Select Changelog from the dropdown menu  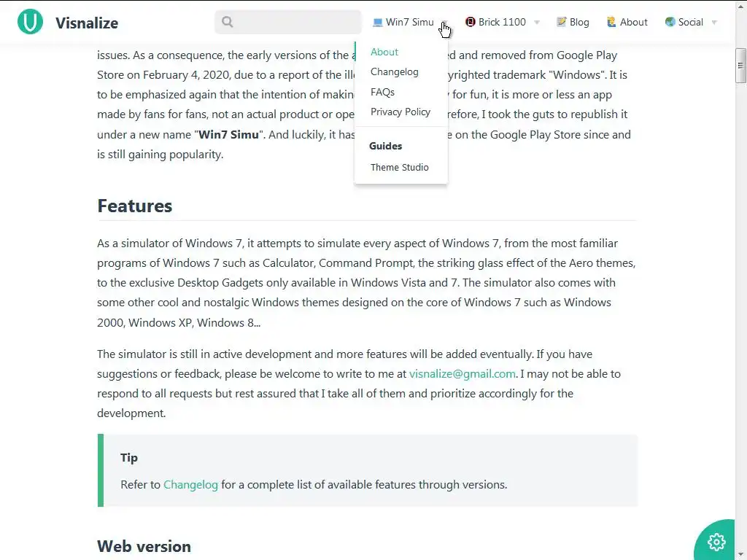394,71
